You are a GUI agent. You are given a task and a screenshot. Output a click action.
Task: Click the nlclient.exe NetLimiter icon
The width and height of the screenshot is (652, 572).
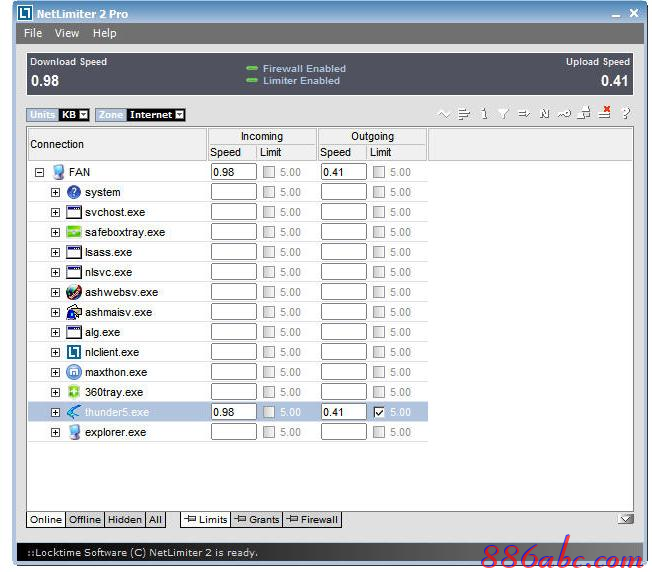pyautogui.click(x=74, y=352)
